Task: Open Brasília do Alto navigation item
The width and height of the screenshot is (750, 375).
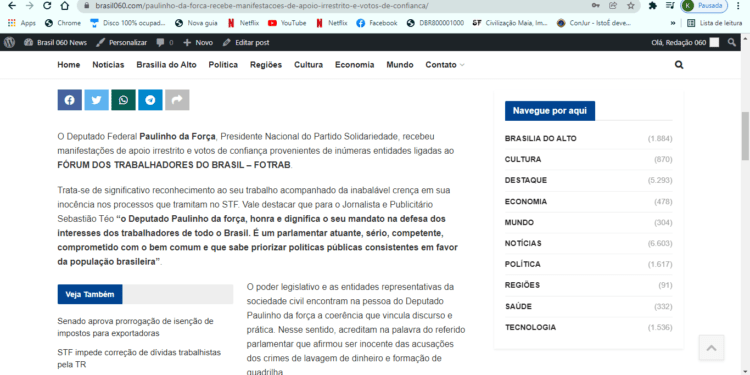Action: [166, 65]
